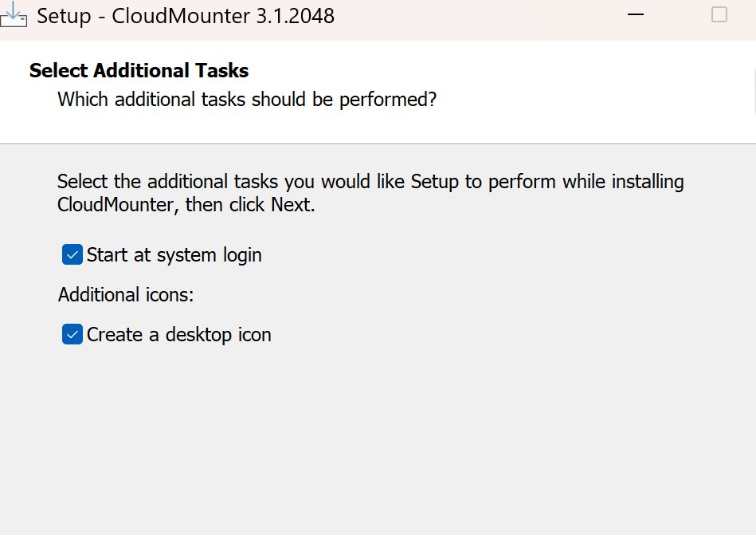Screen dimensions: 756x535
Task: Disable the Create a desktop icon checkbox
Action: [72, 335]
